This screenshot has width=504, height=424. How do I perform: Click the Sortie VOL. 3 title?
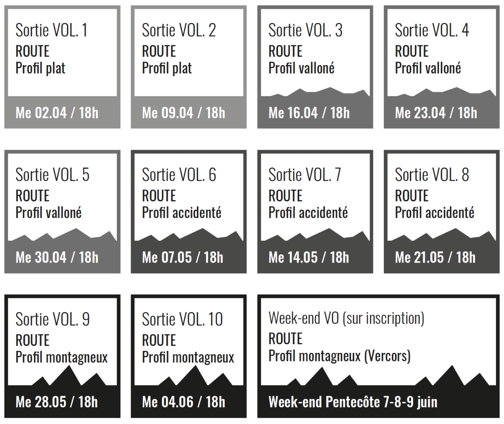coord(305,30)
